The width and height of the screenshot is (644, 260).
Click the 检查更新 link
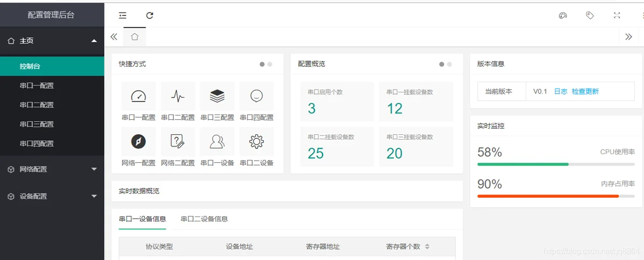[x=585, y=91]
